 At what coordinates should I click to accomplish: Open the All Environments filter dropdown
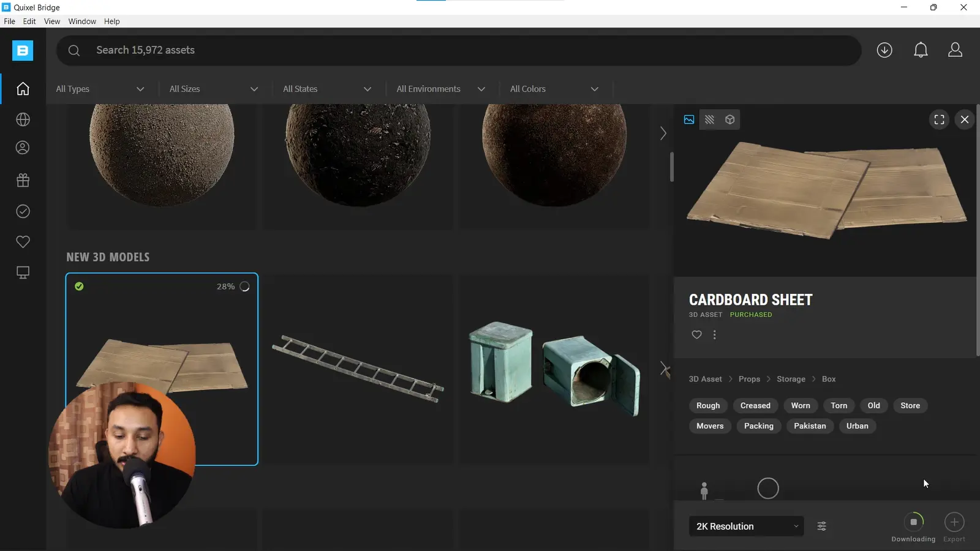[441, 89]
